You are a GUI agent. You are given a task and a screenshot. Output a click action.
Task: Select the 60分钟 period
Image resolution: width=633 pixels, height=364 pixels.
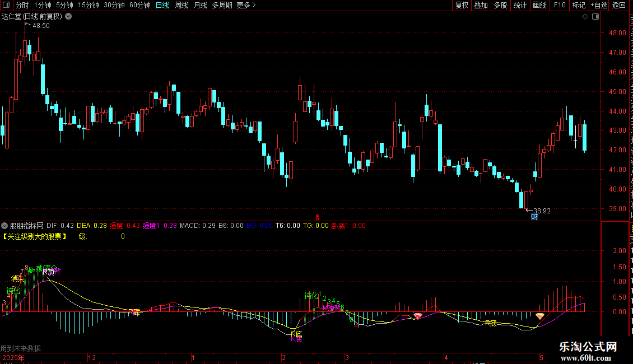point(139,5)
